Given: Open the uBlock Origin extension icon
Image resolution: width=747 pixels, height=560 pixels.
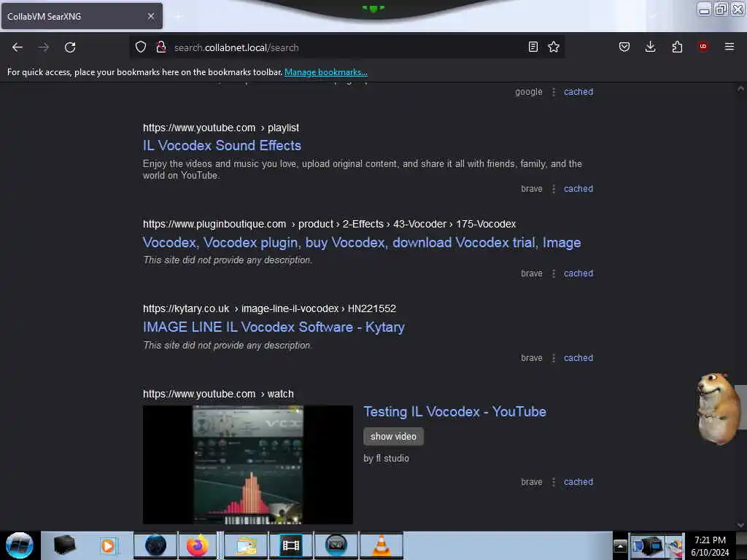Looking at the screenshot, I should [703, 46].
